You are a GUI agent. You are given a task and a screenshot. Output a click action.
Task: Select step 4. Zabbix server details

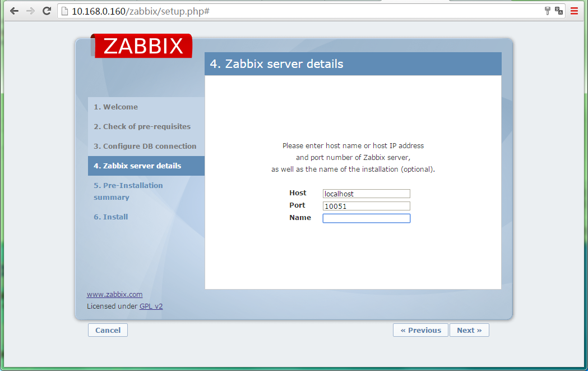[x=146, y=166]
